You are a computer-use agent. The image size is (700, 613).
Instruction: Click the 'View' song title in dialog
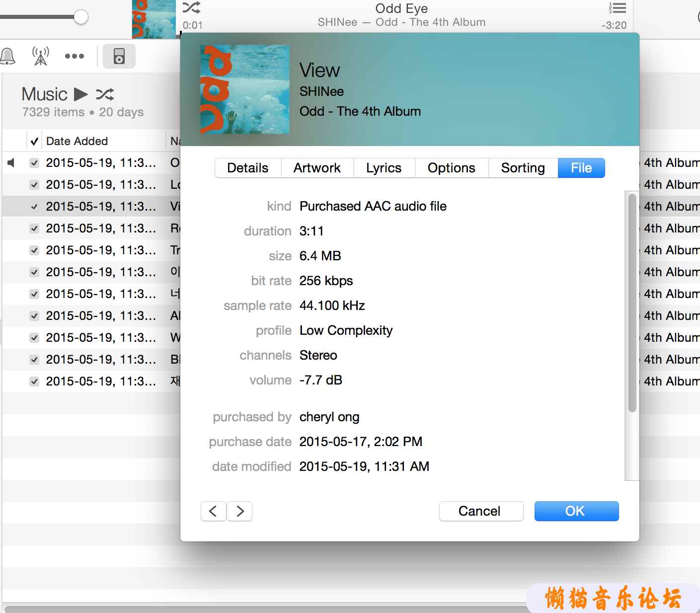point(319,71)
